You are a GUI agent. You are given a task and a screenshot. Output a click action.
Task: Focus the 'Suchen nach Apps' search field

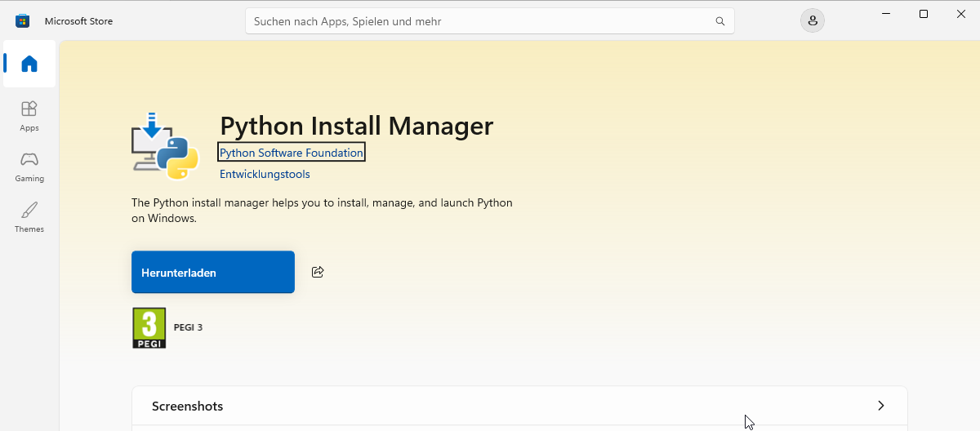(x=490, y=21)
